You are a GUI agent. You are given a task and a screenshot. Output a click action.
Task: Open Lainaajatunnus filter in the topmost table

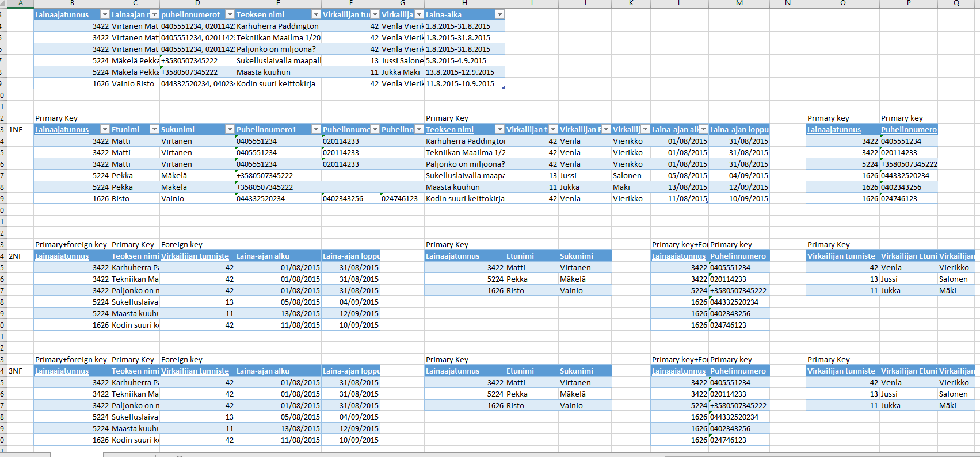104,14
